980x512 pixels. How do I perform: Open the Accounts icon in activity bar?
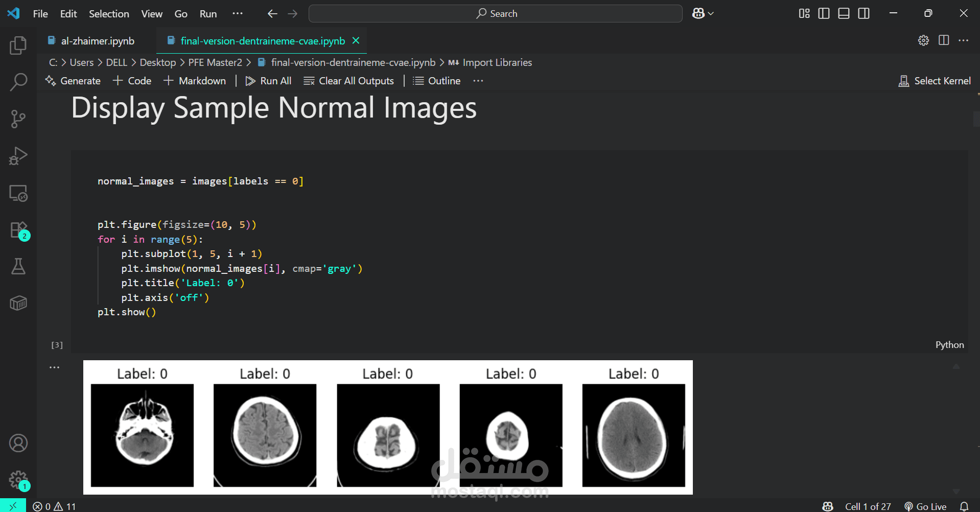click(18, 443)
